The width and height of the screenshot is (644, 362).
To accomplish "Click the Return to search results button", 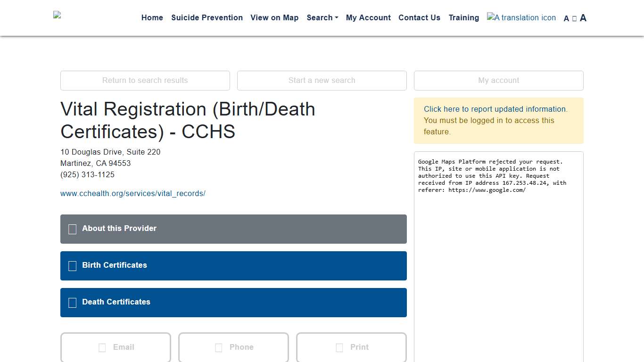I will click(145, 81).
